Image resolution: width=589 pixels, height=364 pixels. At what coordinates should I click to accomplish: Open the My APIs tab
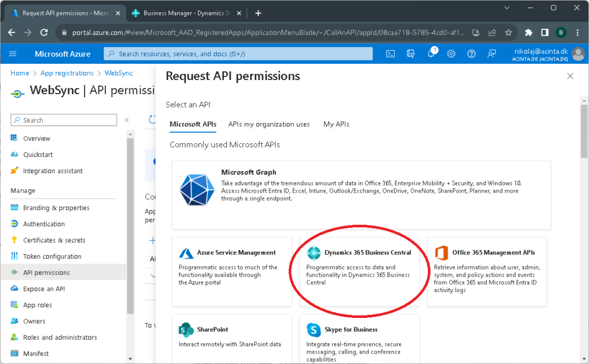[336, 124]
